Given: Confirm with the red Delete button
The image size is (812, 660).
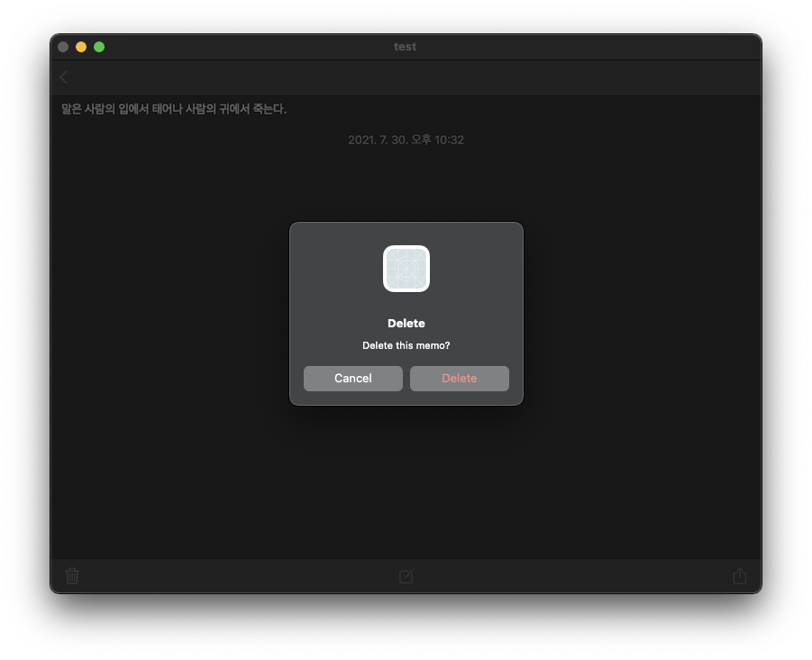Looking at the screenshot, I should tap(460, 378).
